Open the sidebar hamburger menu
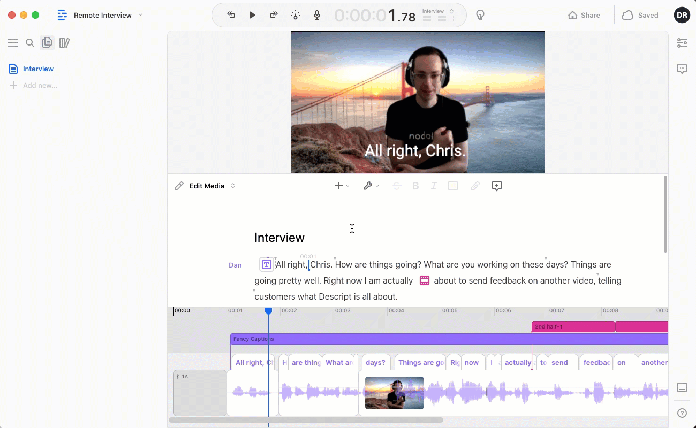 (13, 43)
